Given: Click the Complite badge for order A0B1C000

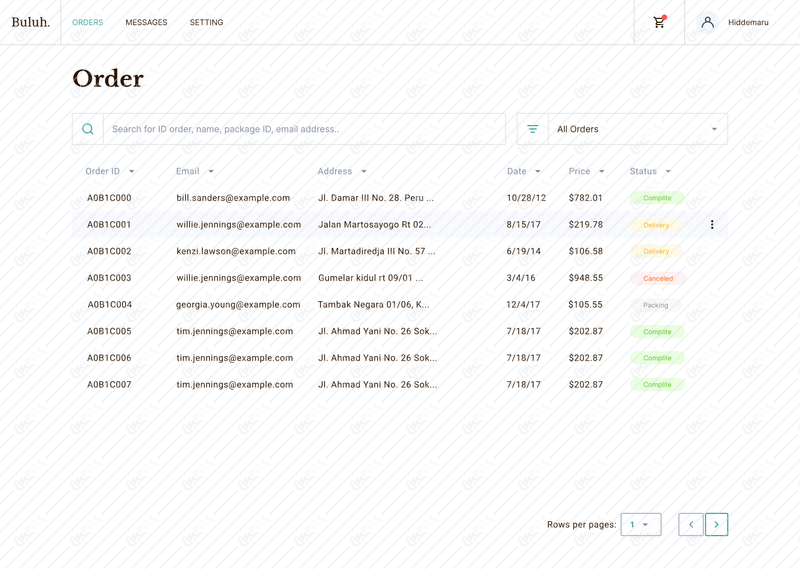Looking at the screenshot, I should [657, 198].
